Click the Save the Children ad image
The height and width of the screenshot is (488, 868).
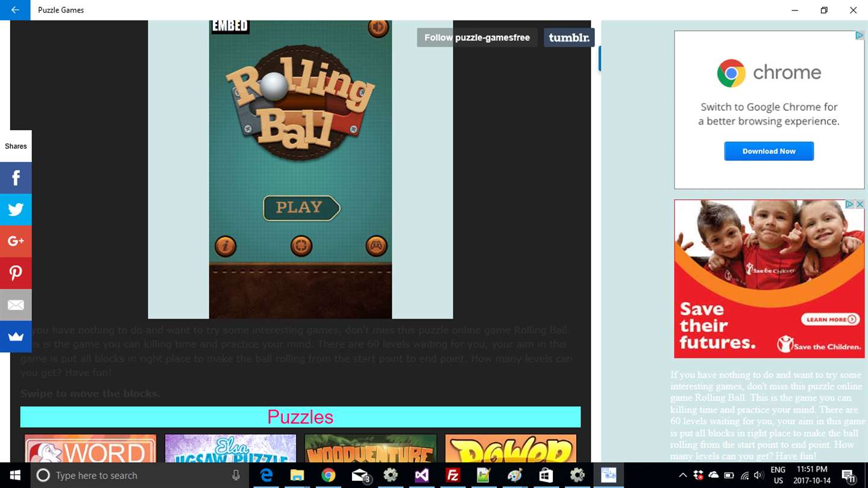click(x=769, y=279)
